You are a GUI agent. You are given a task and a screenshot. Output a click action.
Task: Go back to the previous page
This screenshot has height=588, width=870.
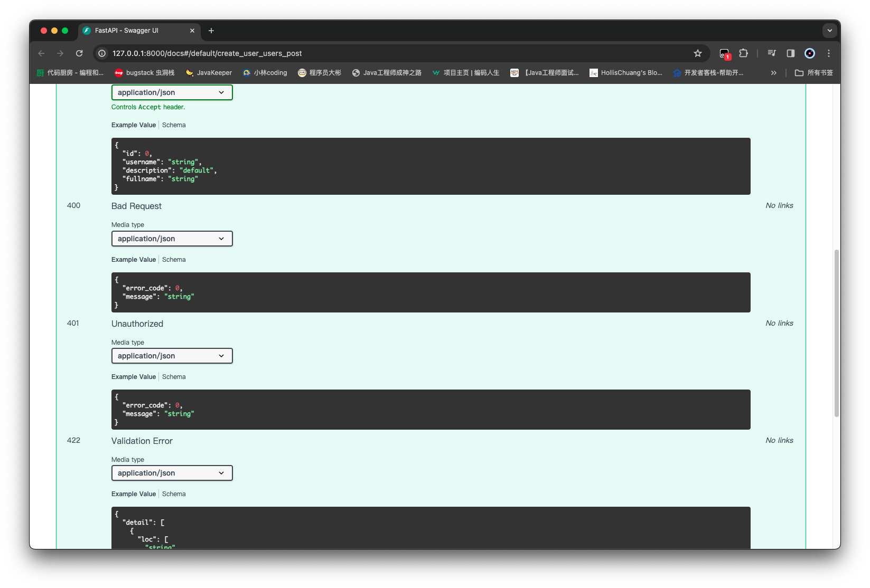click(x=42, y=53)
